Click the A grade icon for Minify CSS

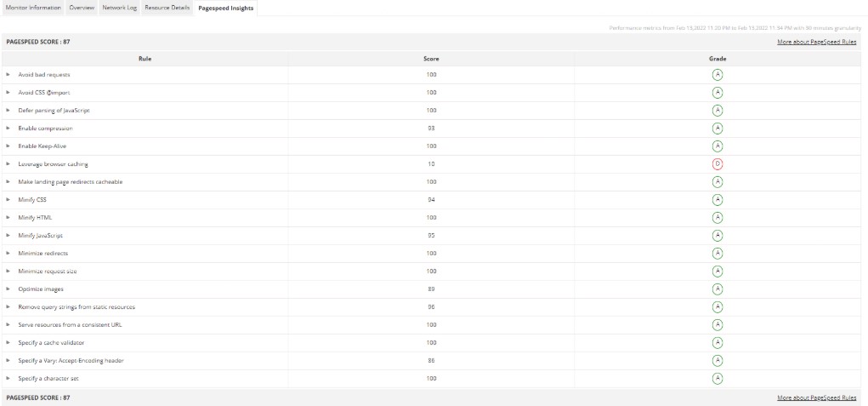[x=717, y=199]
